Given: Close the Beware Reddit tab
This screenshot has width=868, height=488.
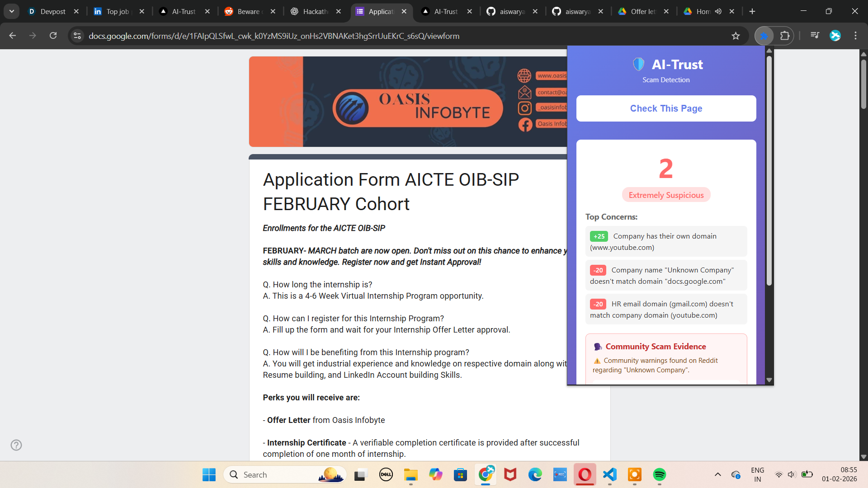Looking at the screenshot, I should point(273,11).
